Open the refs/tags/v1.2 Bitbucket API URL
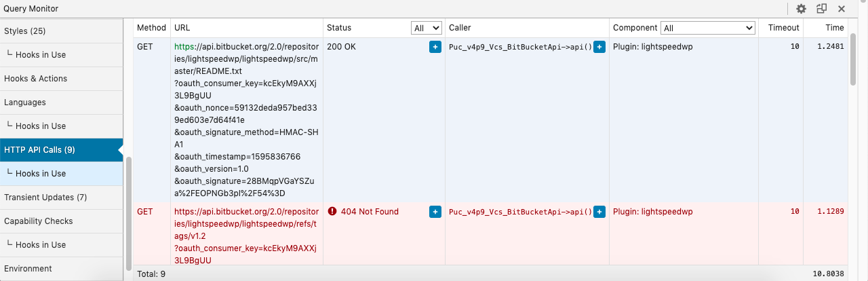868x281 pixels. 246,236
